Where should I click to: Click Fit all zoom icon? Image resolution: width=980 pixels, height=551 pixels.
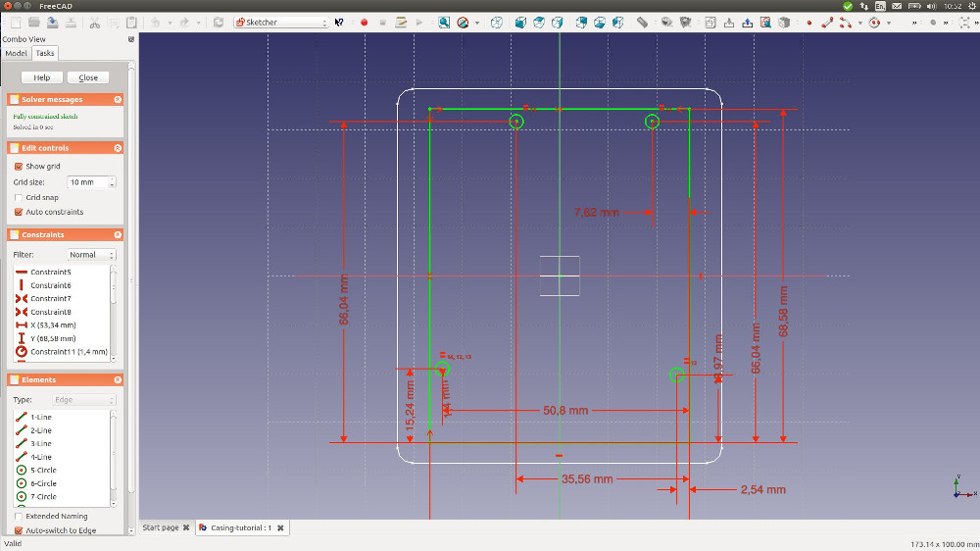(x=444, y=23)
